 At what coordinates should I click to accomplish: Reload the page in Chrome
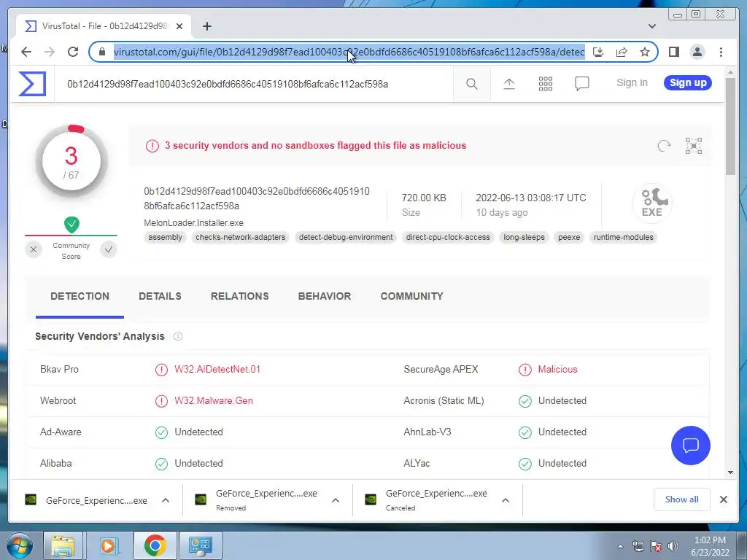(x=73, y=52)
